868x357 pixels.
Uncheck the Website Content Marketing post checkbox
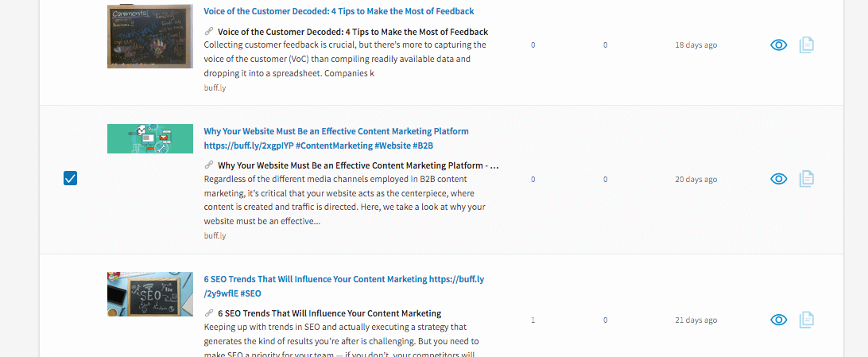(x=70, y=179)
